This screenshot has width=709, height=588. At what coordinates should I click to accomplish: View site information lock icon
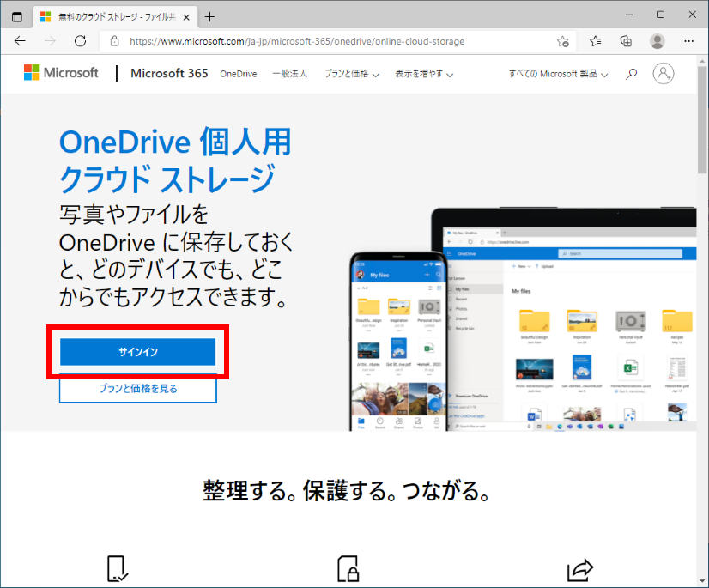click(114, 41)
